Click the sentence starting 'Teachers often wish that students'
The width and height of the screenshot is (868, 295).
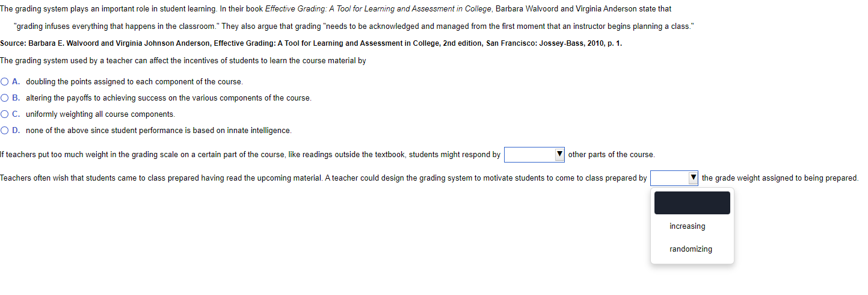click(x=324, y=178)
